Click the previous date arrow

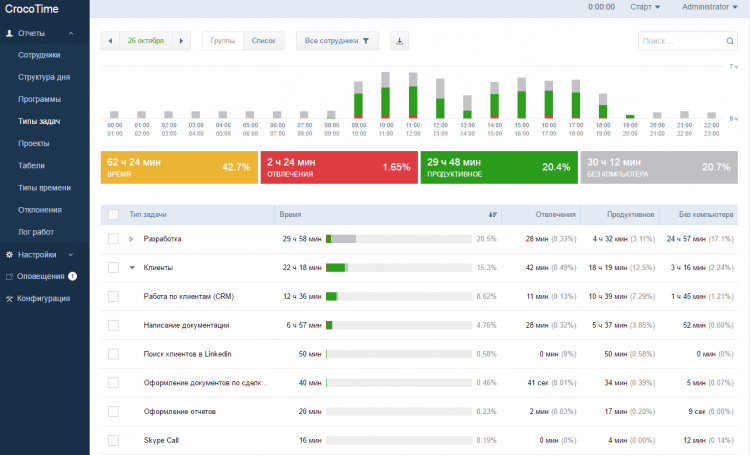coord(110,41)
